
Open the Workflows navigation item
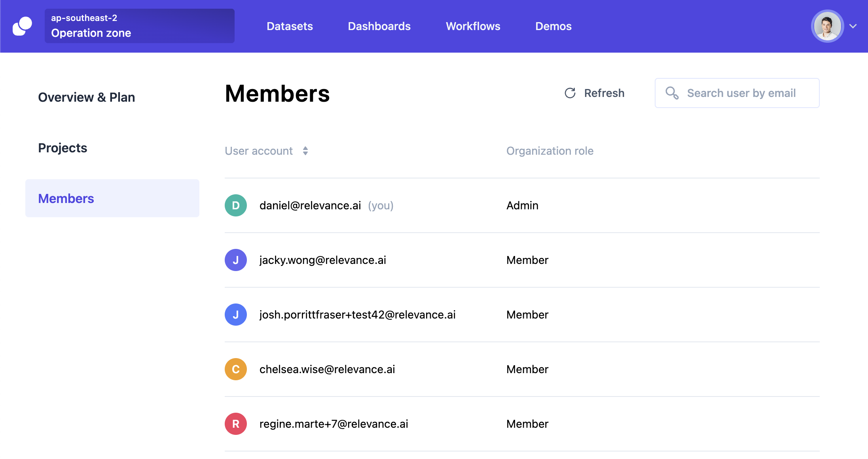[473, 26]
